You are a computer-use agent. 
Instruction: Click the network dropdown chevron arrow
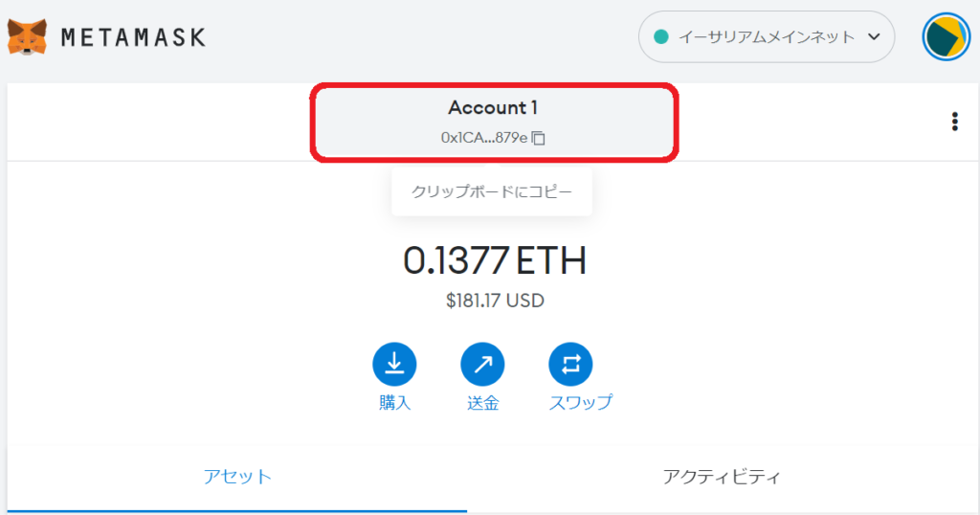point(873,37)
